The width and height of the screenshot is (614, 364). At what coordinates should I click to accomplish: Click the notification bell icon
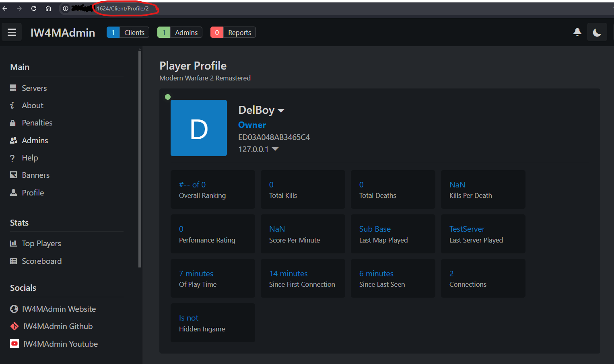(577, 32)
